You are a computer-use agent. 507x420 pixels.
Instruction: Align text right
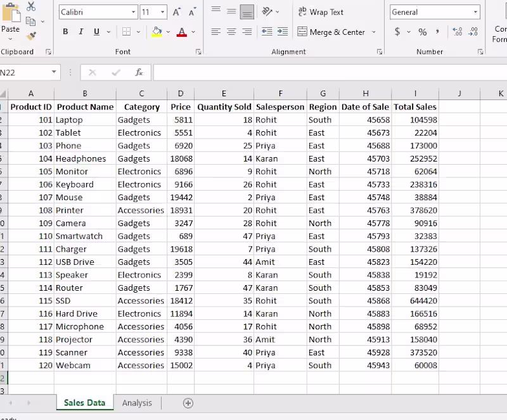(x=247, y=32)
